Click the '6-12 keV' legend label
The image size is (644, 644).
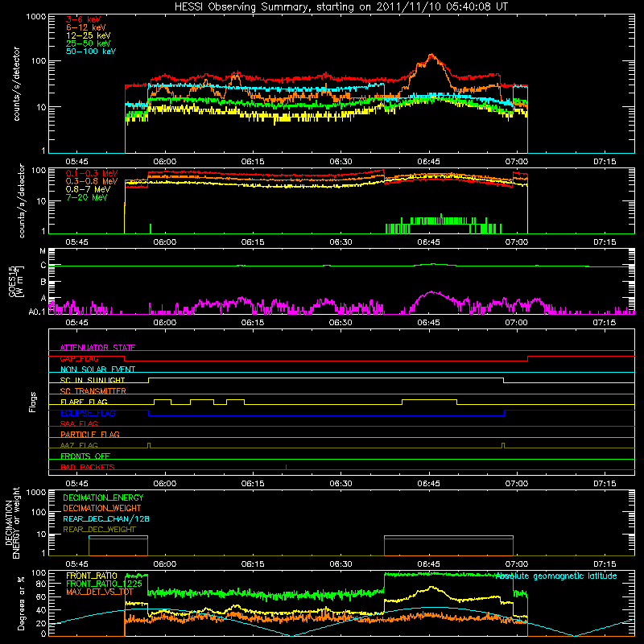pos(86,27)
